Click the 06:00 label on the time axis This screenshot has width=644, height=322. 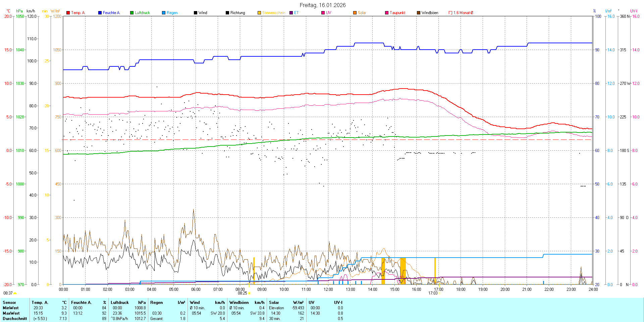pos(196,289)
